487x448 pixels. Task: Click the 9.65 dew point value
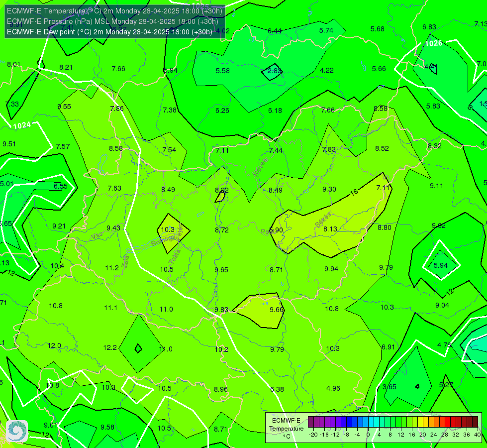pos(221,270)
